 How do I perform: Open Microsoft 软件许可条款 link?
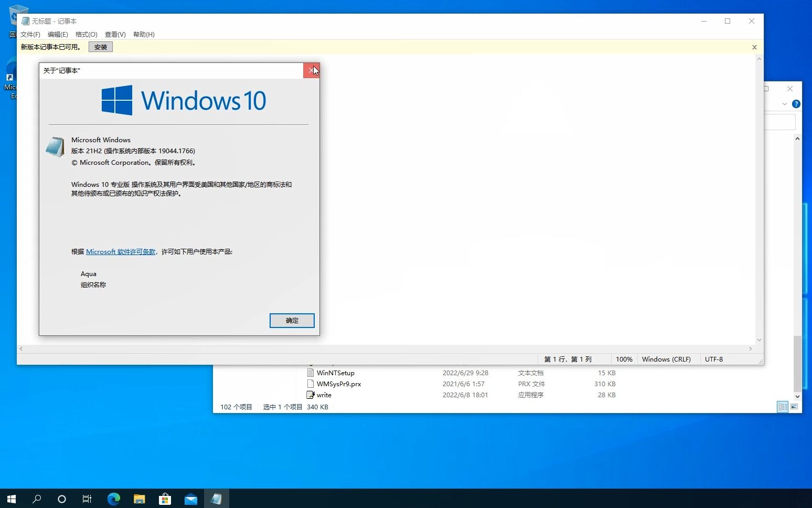[121, 252]
